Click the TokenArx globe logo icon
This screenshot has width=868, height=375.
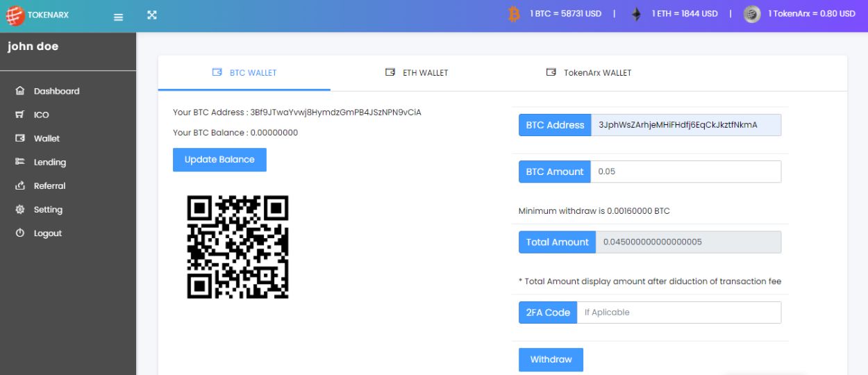click(15, 15)
